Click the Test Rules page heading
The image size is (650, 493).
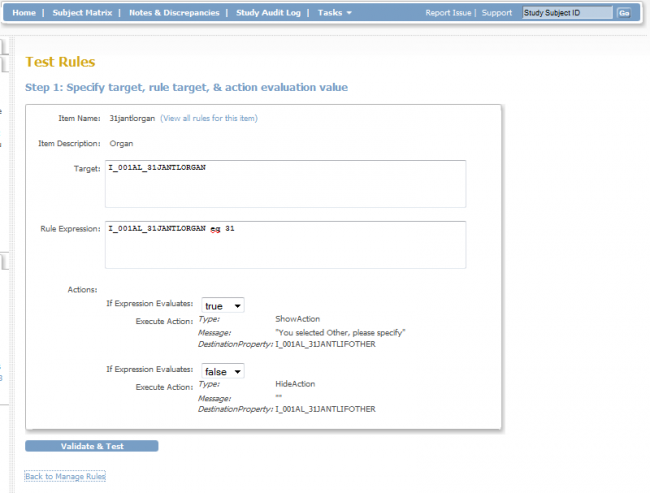click(60, 62)
